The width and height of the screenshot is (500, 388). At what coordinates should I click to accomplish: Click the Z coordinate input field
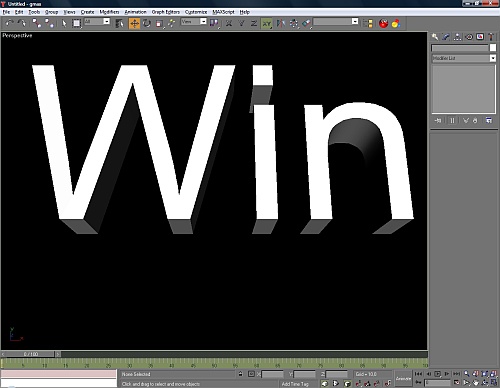click(337, 374)
